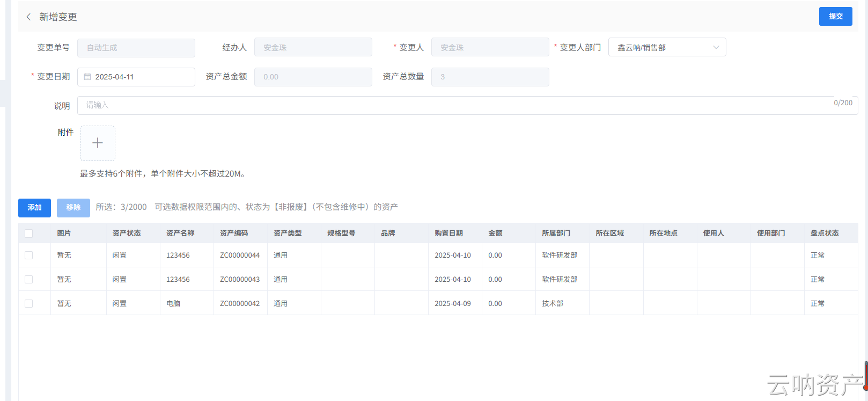Viewport: 868px width, 401px height.
Task: Check the row for asset ZC00000044
Action: pyautogui.click(x=29, y=256)
